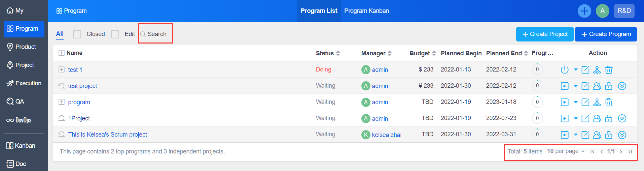The width and height of the screenshot is (644, 171).
Task: Click the suspend power icon for test 1
Action: coord(565,70)
